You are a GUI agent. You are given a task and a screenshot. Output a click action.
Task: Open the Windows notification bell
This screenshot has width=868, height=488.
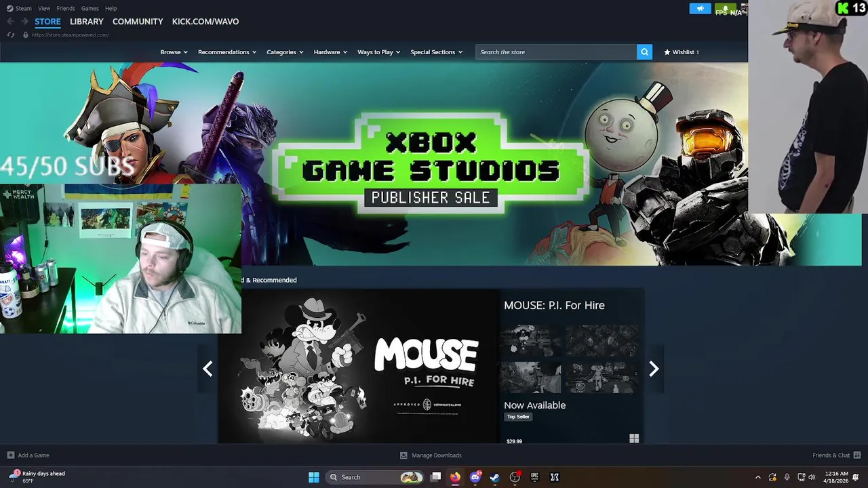click(856, 477)
